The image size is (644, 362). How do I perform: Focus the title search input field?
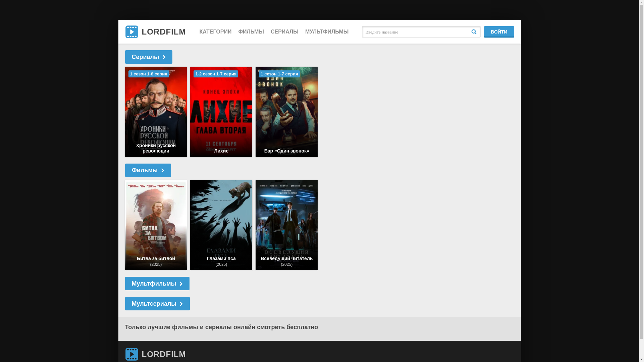[415, 32]
